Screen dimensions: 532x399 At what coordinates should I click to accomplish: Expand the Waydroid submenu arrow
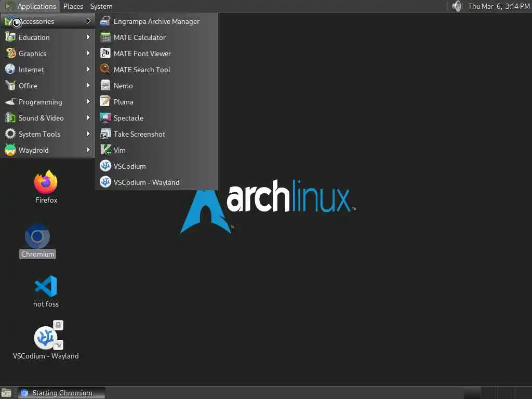pyautogui.click(x=88, y=150)
